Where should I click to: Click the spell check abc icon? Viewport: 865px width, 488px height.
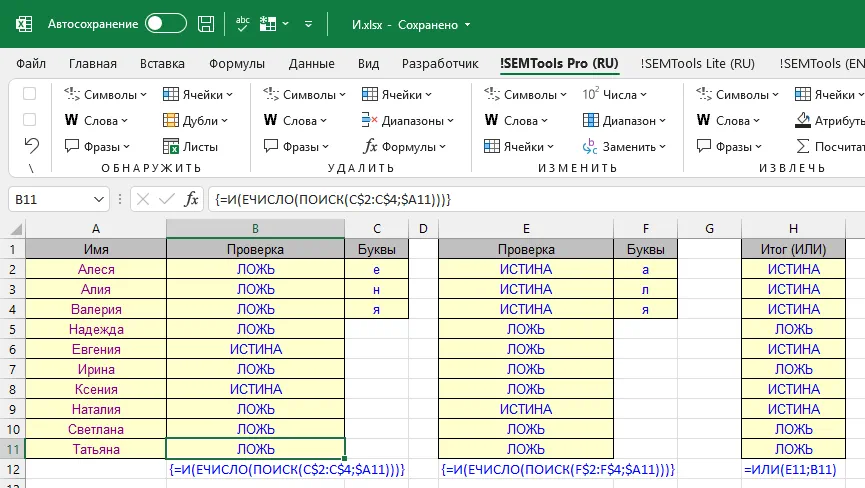coord(244,23)
